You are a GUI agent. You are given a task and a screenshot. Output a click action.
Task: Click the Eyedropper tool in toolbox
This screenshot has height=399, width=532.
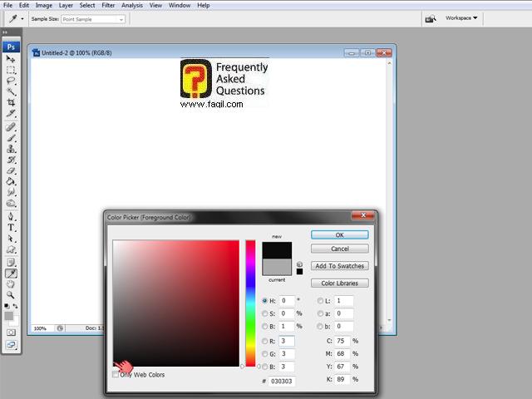pyautogui.click(x=12, y=273)
